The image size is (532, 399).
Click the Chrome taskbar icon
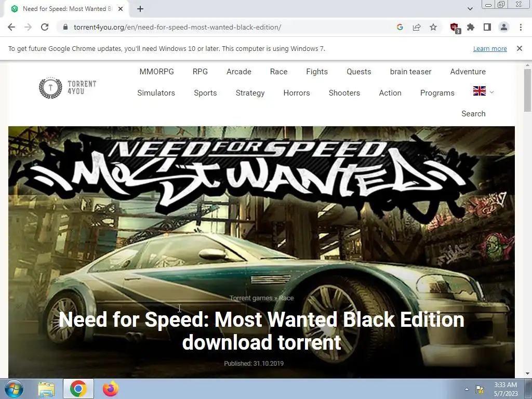pos(78,389)
